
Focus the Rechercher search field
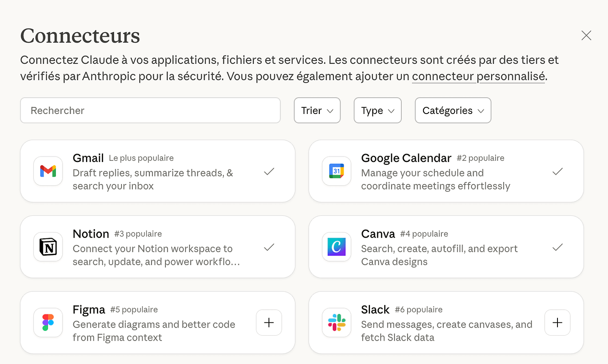click(x=150, y=111)
